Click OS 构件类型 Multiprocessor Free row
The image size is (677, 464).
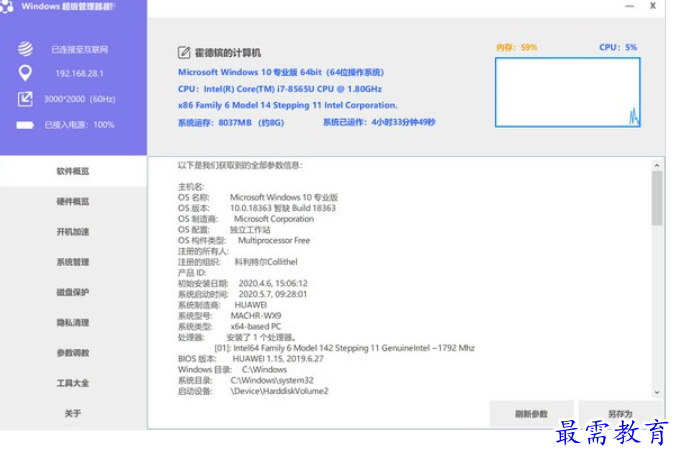coord(244,240)
